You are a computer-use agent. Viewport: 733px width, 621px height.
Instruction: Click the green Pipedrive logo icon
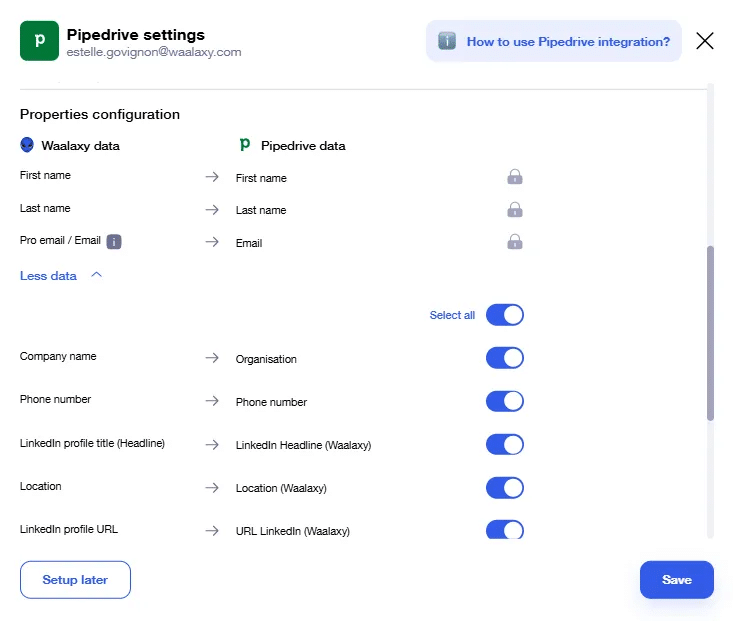[x=39, y=41]
